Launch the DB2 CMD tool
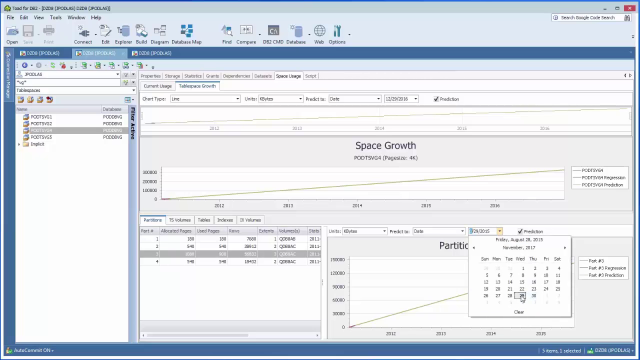Screen dimensions: 640x360 [x=273, y=35]
